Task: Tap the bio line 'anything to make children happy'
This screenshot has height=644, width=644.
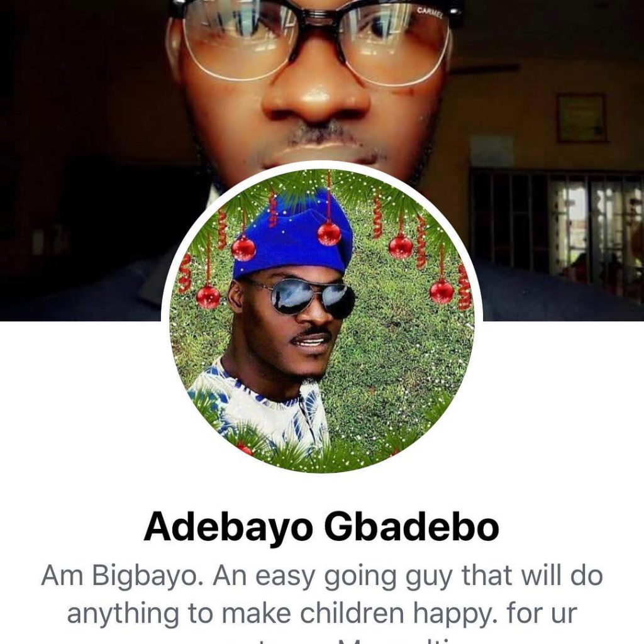Action: [x=322, y=613]
